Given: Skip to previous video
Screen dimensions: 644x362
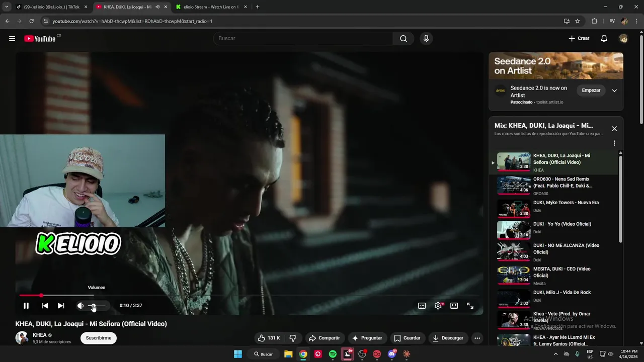Looking at the screenshot, I should (45, 306).
